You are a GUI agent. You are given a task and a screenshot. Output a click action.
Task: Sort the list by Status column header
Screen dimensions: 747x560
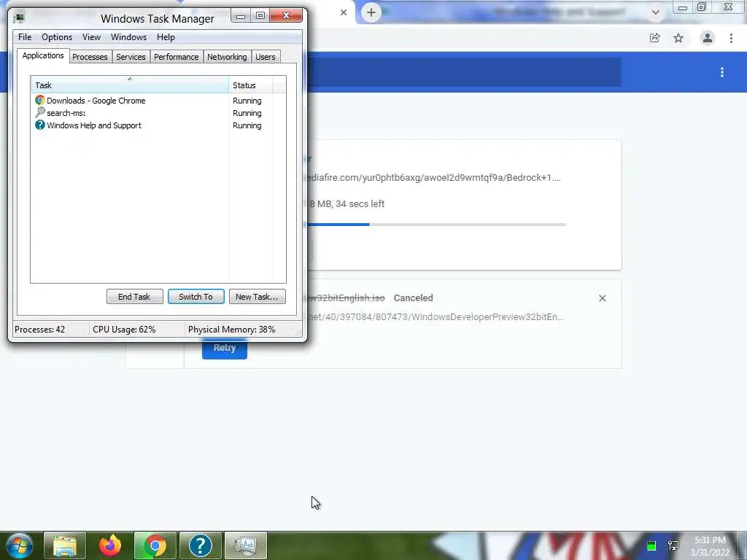click(x=251, y=85)
